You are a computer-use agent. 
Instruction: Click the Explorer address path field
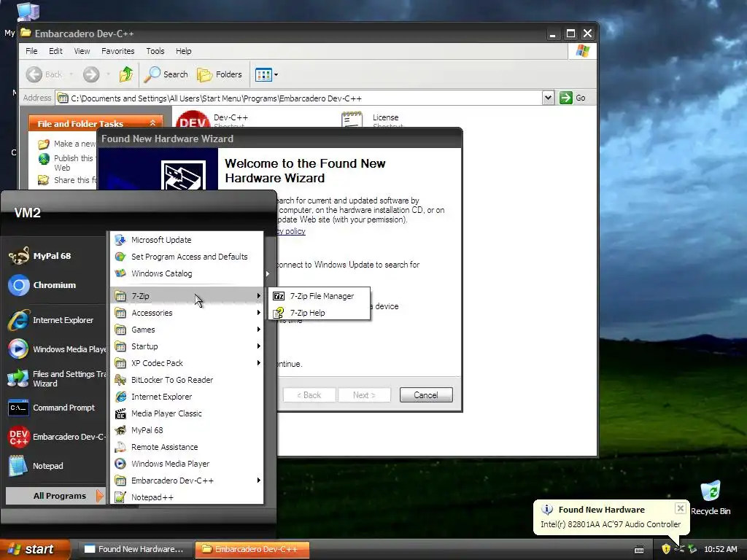(x=298, y=98)
